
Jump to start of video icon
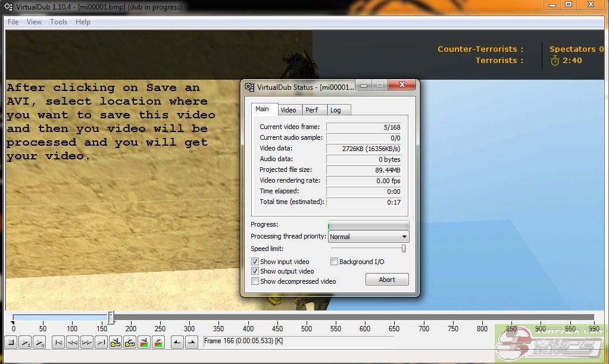click(58, 342)
